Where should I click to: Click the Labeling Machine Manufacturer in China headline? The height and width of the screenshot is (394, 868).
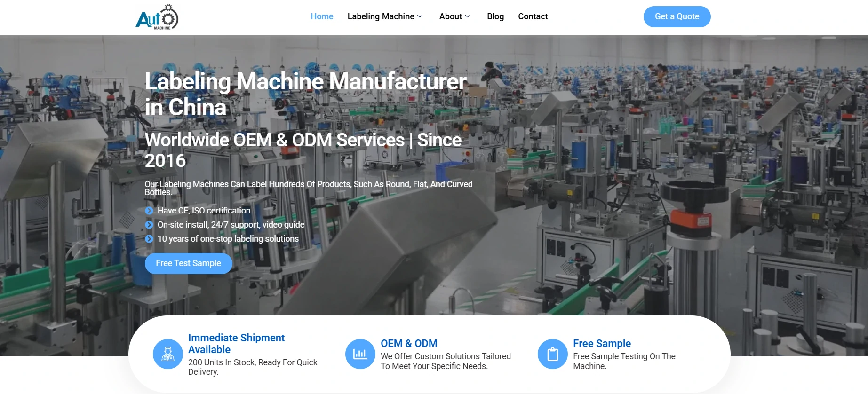tap(305, 94)
